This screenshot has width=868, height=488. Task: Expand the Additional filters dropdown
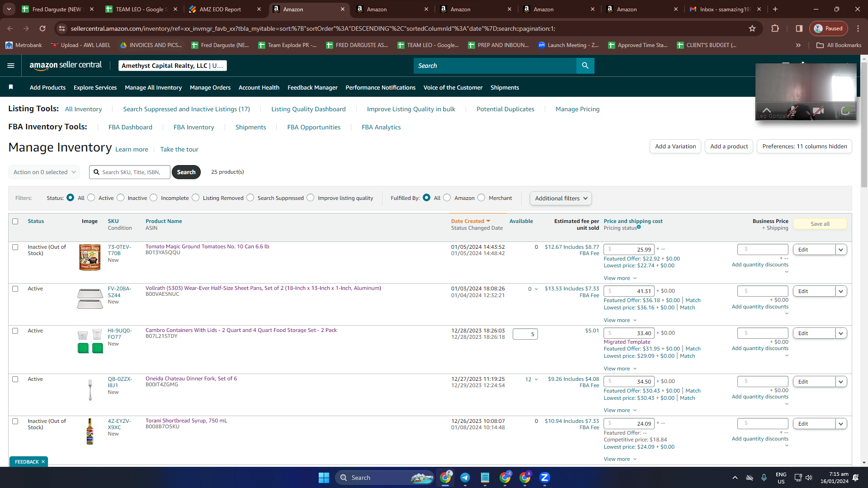coord(561,198)
